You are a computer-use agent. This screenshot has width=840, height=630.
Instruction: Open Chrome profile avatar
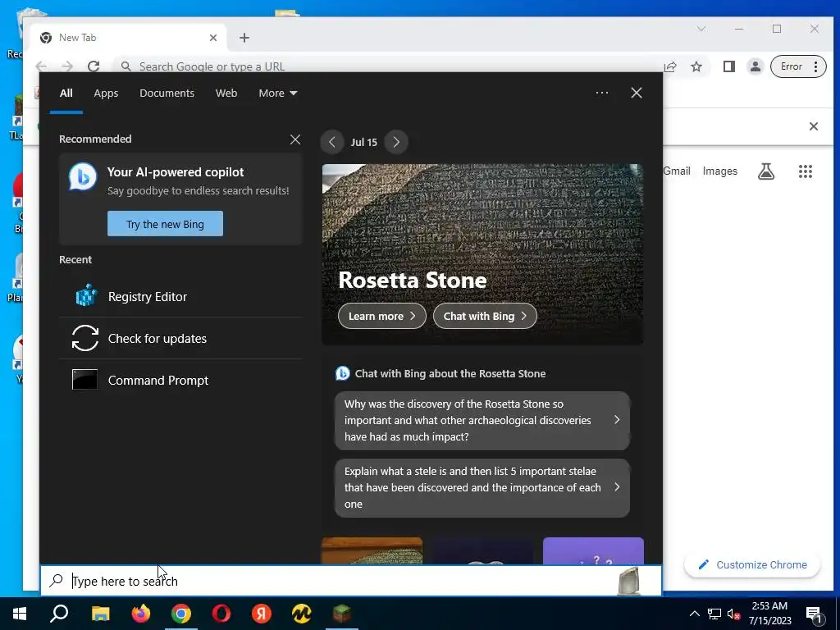(756, 66)
